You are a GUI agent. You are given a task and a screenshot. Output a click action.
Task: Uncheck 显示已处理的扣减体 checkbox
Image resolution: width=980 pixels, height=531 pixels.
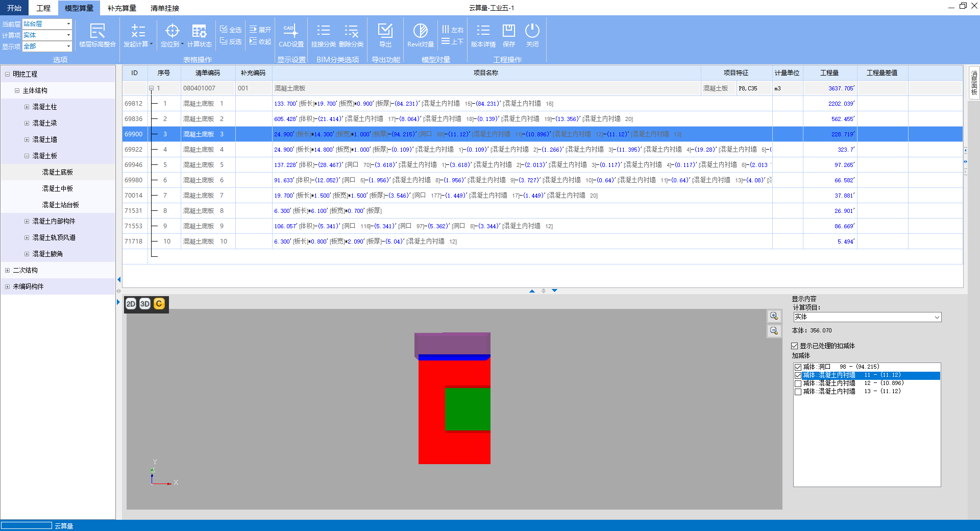click(x=795, y=346)
